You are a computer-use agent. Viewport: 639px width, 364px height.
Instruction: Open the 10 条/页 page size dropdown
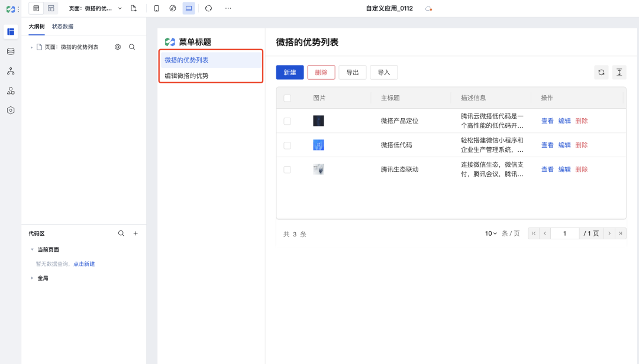[490, 233]
